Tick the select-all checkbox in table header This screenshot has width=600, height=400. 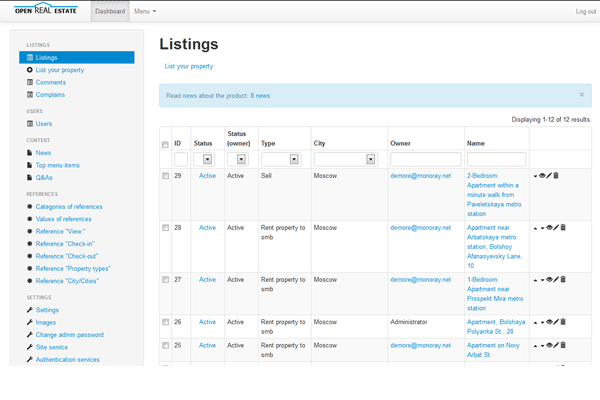(x=166, y=145)
